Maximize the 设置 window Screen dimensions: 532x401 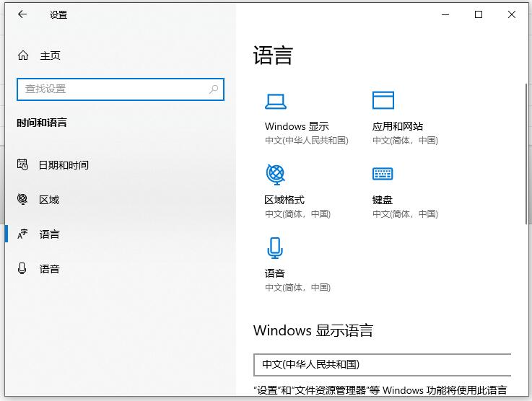479,14
